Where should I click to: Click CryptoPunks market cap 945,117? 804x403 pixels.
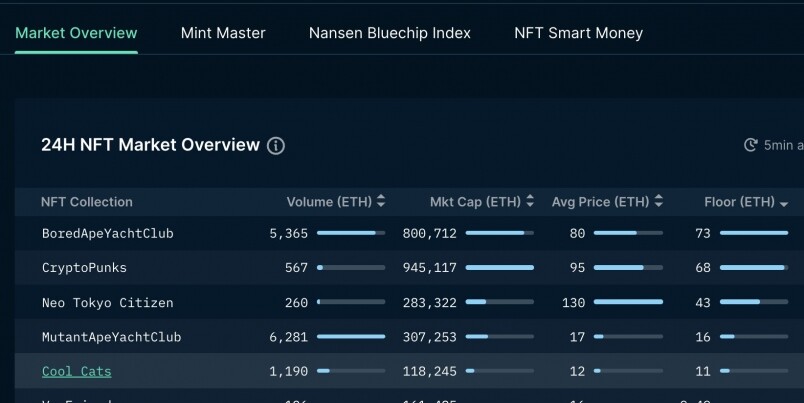click(x=430, y=268)
